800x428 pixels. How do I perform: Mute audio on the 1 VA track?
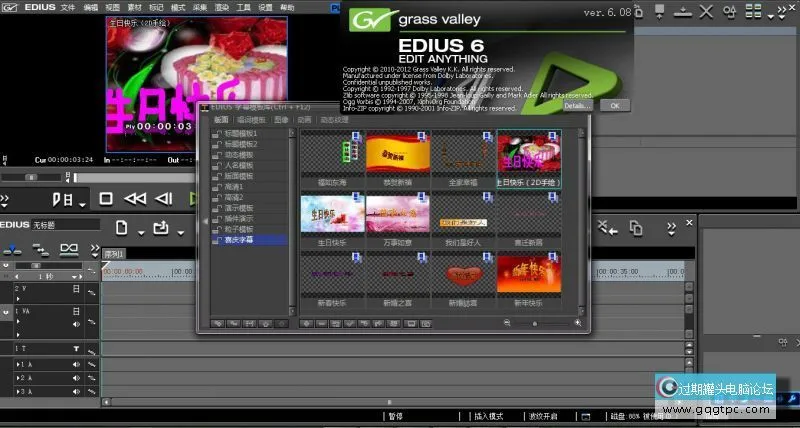tap(75, 324)
